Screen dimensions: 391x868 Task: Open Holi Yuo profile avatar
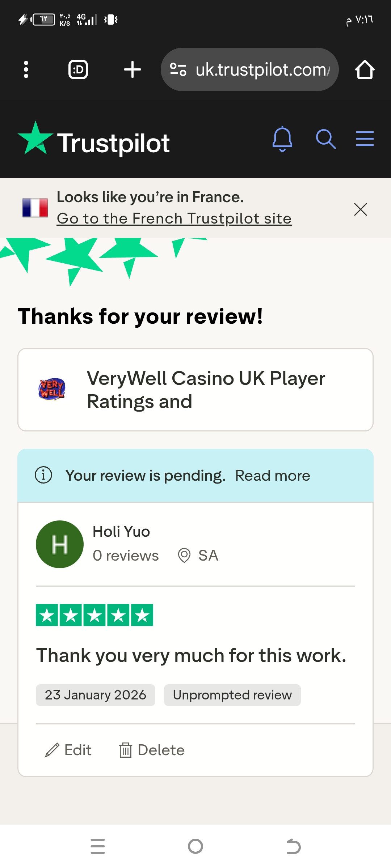click(60, 544)
